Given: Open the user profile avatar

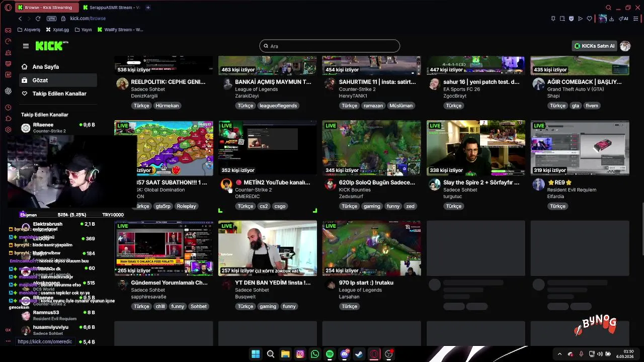Looking at the screenshot, I should (x=625, y=46).
